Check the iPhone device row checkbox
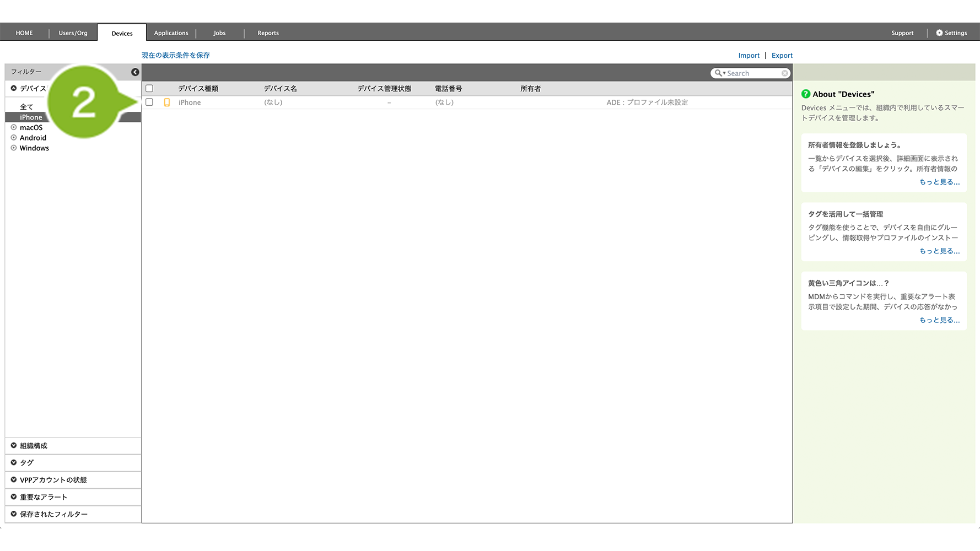Screen dimensions: 980x551 pyautogui.click(x=149, y=102)
